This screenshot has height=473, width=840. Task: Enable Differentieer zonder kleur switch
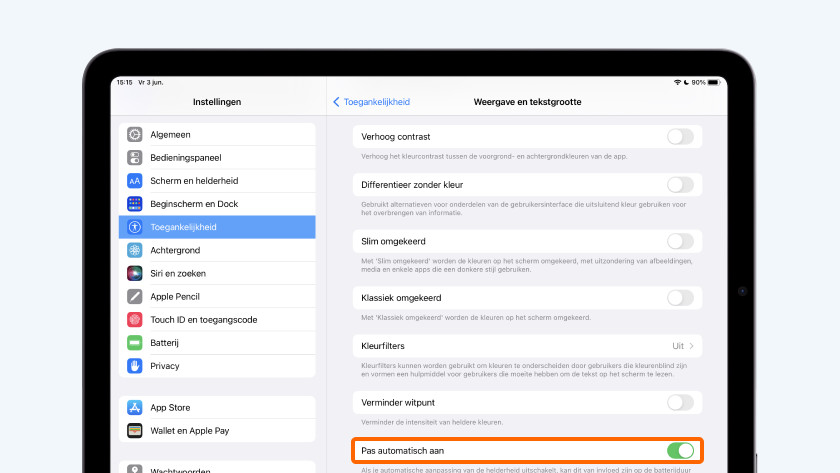coord(680,185)
